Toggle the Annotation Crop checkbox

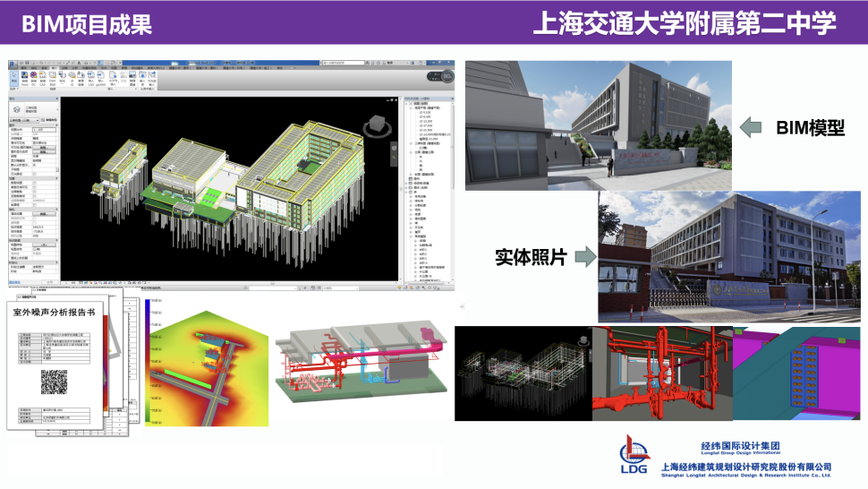coord(34,192)
